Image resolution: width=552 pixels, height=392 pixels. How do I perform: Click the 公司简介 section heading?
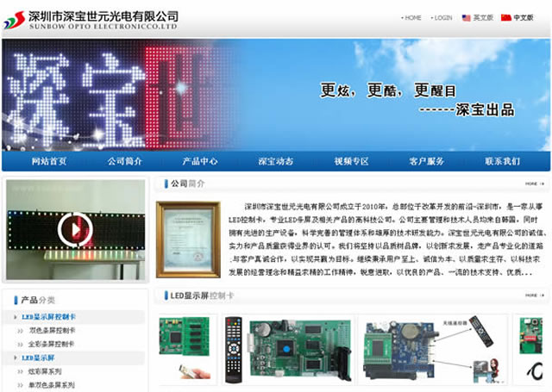click(x=187, y=184)
